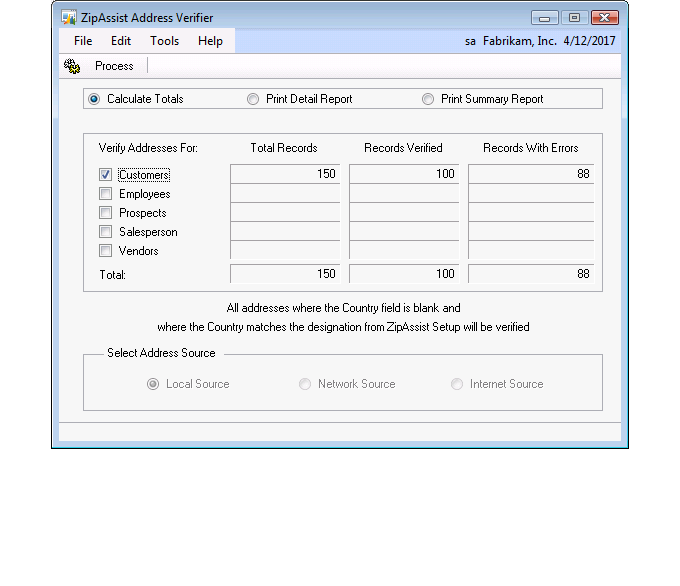The height and width of the screenshot is (586, 680).
Task: Click Prospects Records Verified field
Action: (404, 212)
